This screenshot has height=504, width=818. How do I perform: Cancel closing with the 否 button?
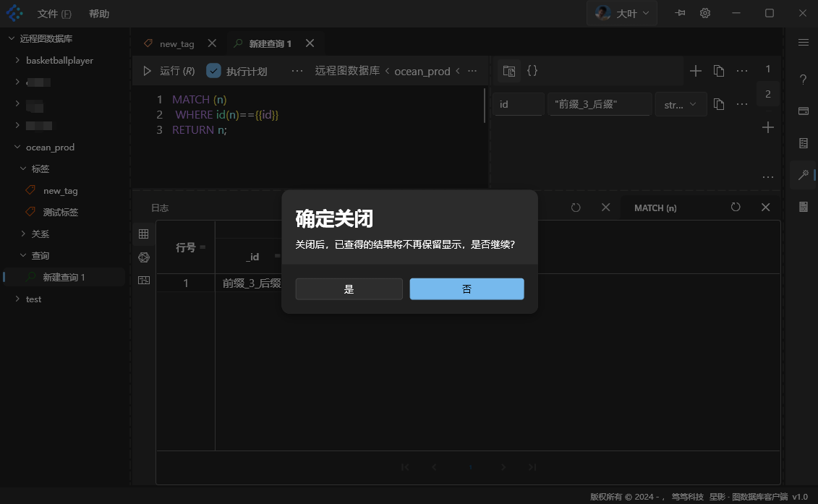[x=467, y=289]
